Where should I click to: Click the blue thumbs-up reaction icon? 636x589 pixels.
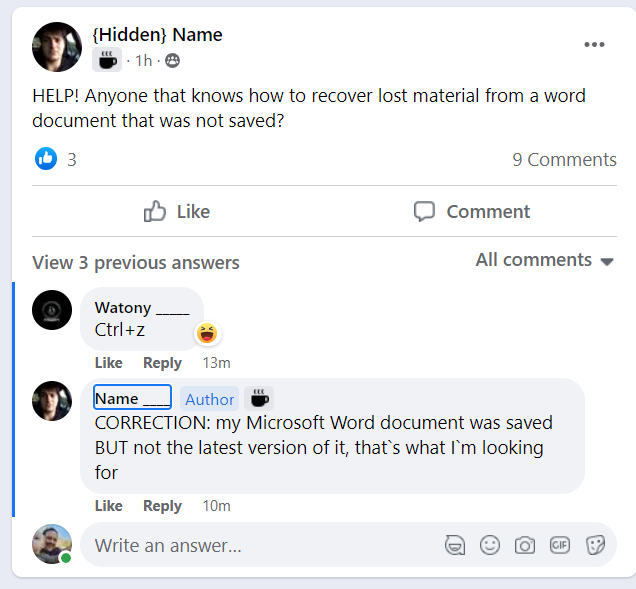46,159
